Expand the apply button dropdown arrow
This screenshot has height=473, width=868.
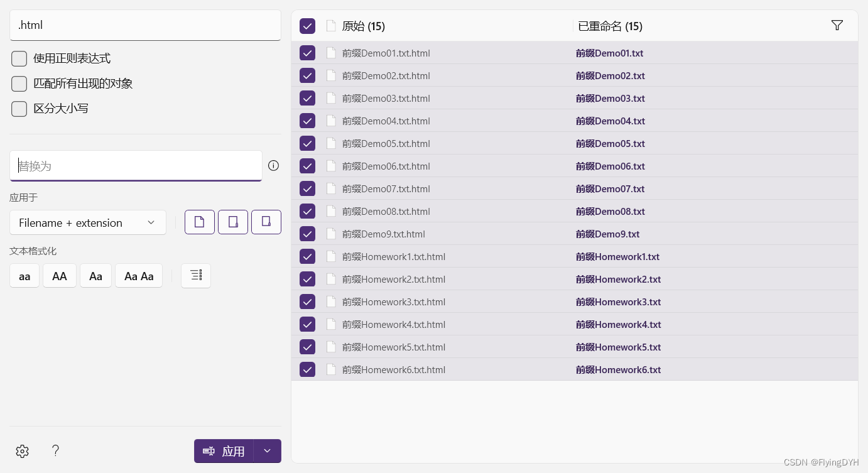pyautogui.click(x=268, y=451)
